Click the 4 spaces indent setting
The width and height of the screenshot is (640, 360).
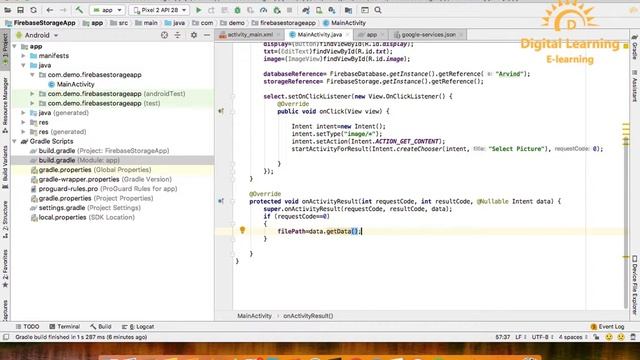click(572, 337)
